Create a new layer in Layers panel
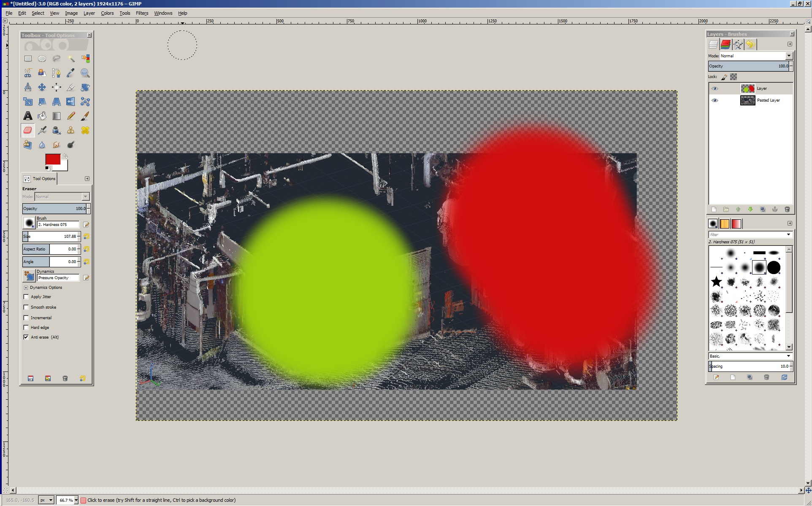This screenshot has width=812, height=506. point(714,210)
